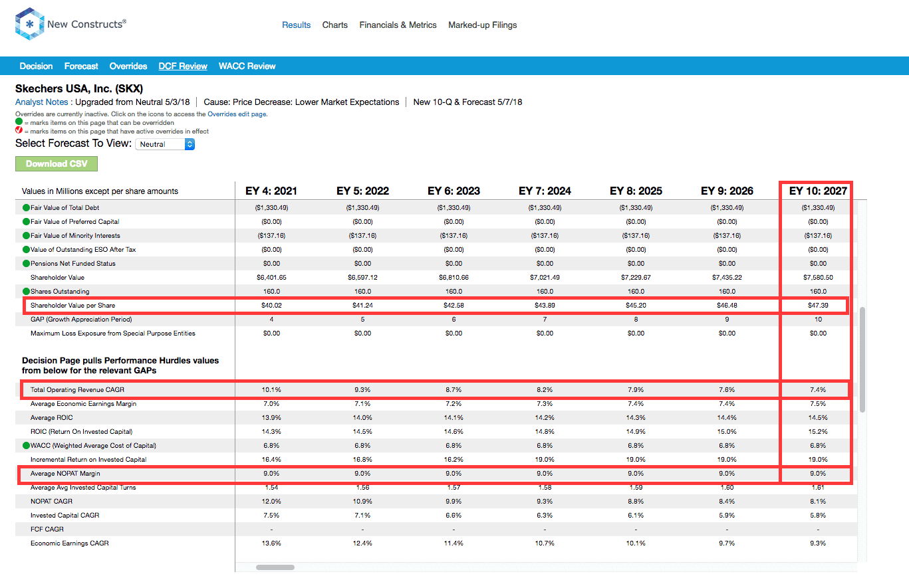The image size is (909, 588).
Task: Click the 1.61 capital turns value for 2027
Action: (818, 488)
